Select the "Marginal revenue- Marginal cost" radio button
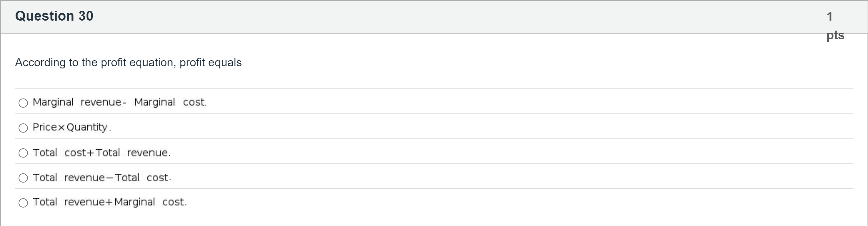 point(23,103)
